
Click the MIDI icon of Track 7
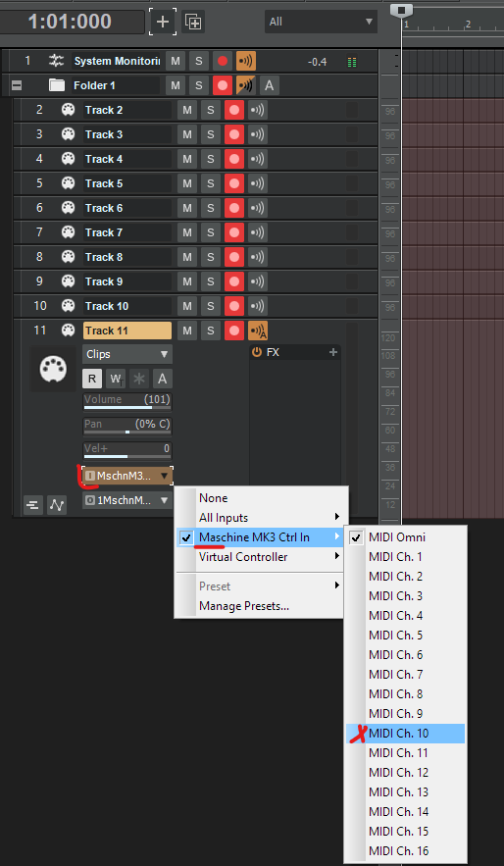pyautogui.click(x=68, y=232)
